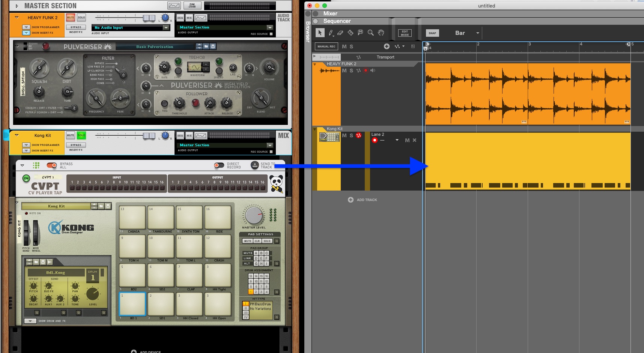Select the Eraser tool
Image resolution: width=644 pixels, height=353 pixels.
pyautogui.click(x=340, y=33)
